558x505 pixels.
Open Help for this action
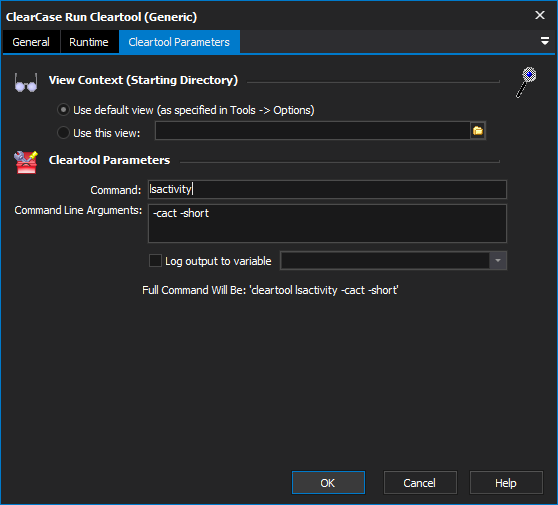(506, 483)
